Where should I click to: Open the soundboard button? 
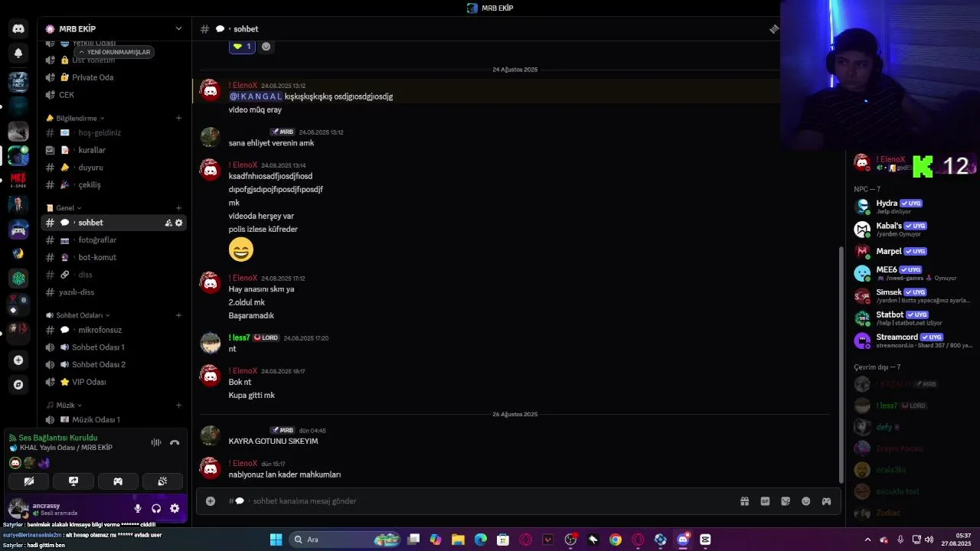[x=162, y=481]
